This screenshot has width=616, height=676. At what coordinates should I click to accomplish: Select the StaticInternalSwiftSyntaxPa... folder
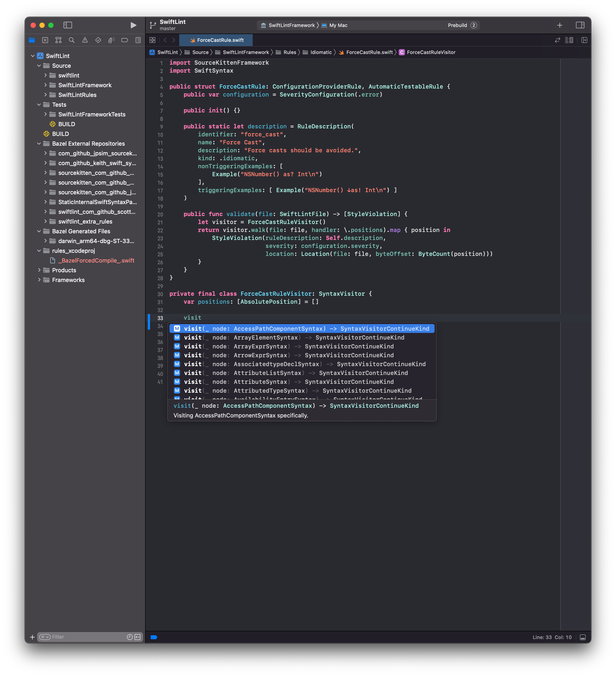(x=85, y=202)
